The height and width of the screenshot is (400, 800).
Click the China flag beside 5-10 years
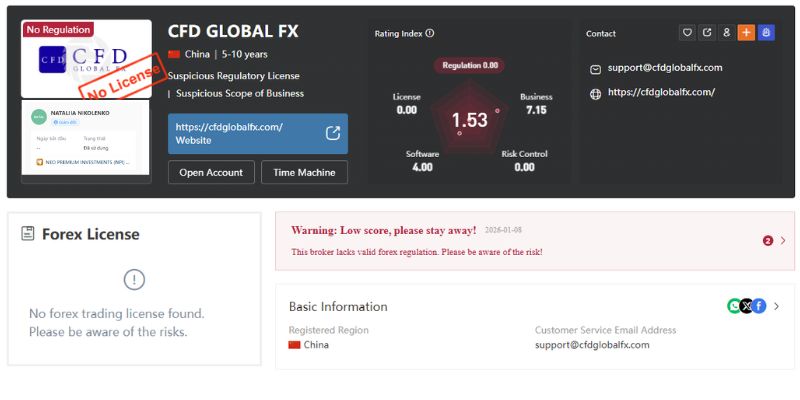click(x=174, y=54)
